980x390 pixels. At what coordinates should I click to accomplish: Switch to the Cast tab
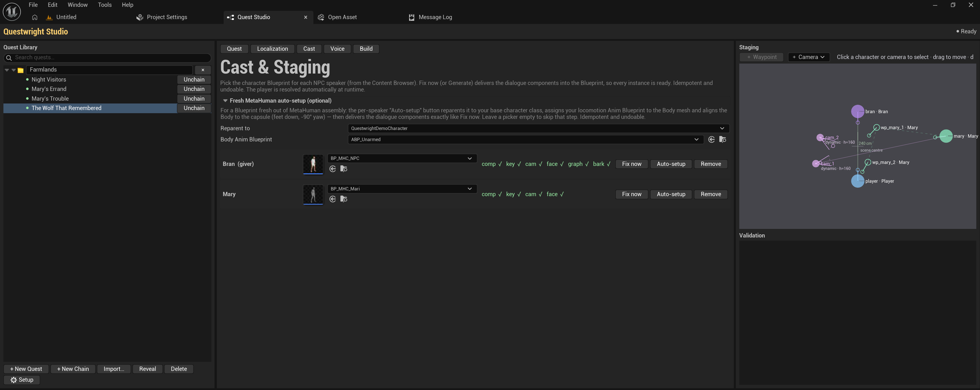point(309,49)
